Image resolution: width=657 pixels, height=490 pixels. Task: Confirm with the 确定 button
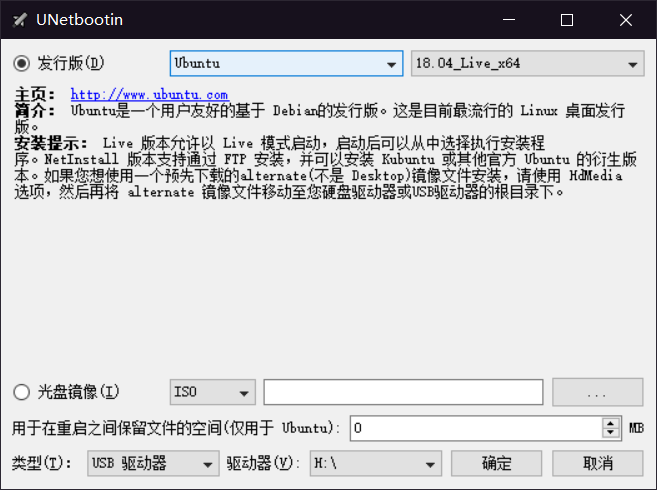point(497,464)
